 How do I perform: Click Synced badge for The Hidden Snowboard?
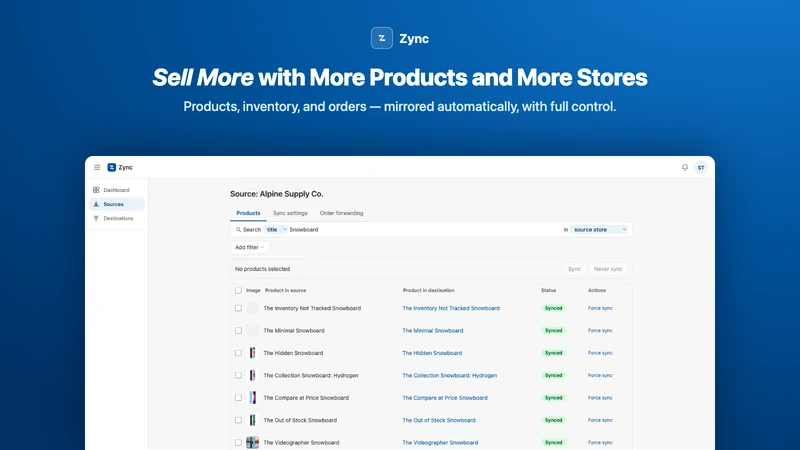click(x=553, y=353)
